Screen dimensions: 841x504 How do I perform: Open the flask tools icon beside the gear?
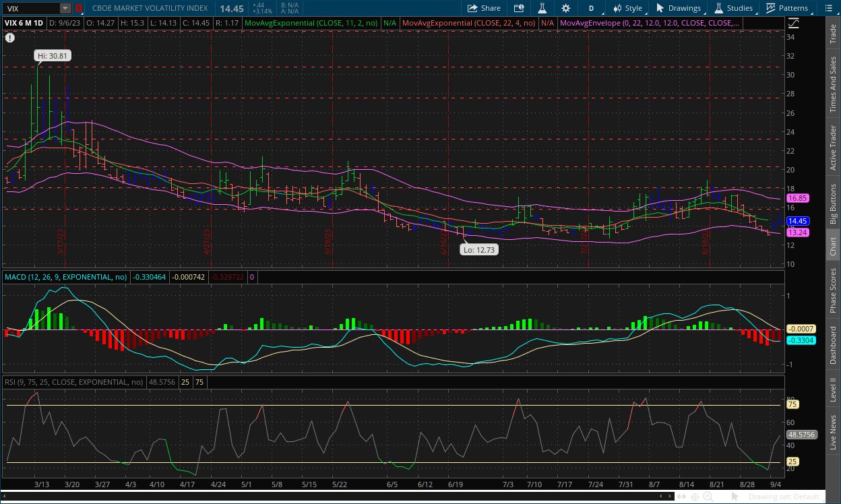[x=541, y=8]
